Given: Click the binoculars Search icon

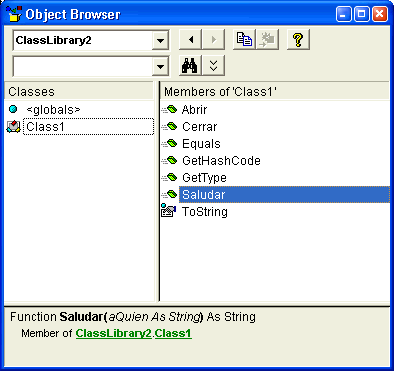Looking at the screenshot, I should 190,65.
